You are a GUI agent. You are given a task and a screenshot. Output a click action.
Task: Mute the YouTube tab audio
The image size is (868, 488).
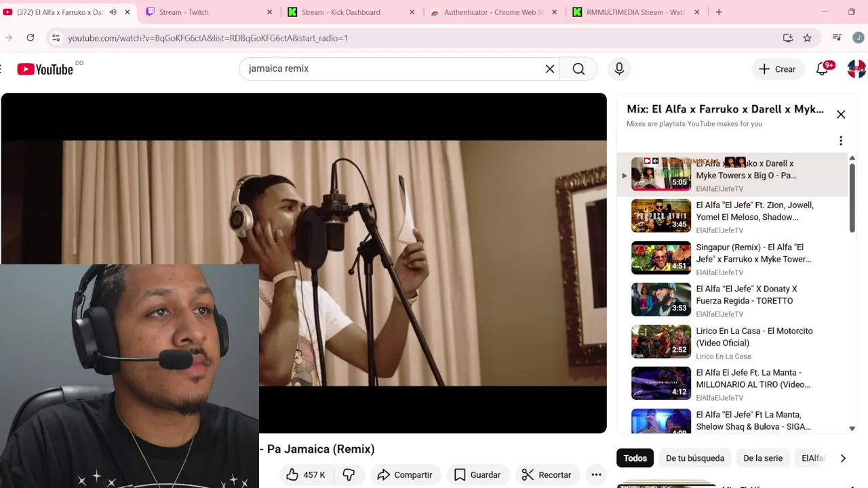pos(113,12)
